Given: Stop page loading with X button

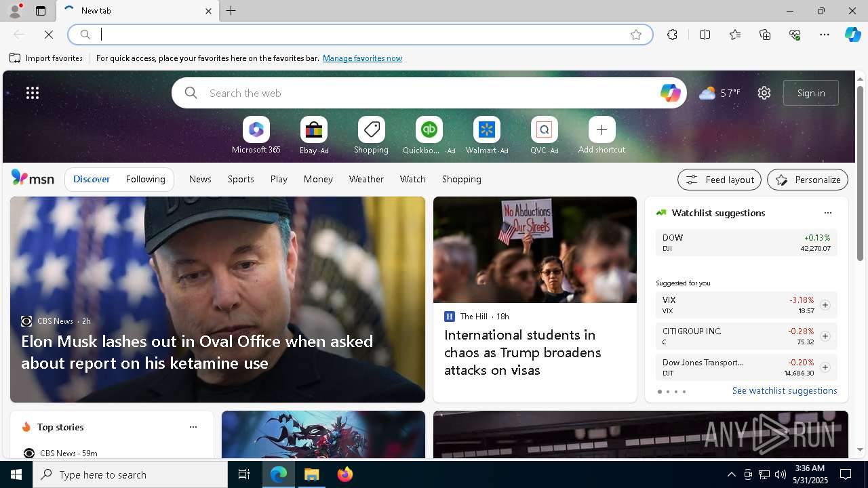Looking at the screenshot, I should pyautogui.click(x=49, y=34).
